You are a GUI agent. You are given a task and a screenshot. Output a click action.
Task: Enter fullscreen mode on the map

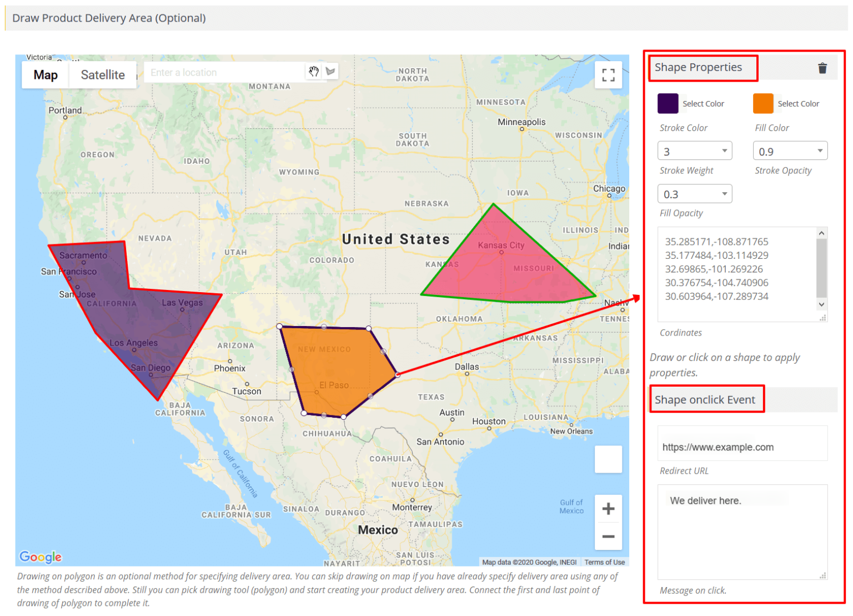pyautogui.click(x=608, y=74)
